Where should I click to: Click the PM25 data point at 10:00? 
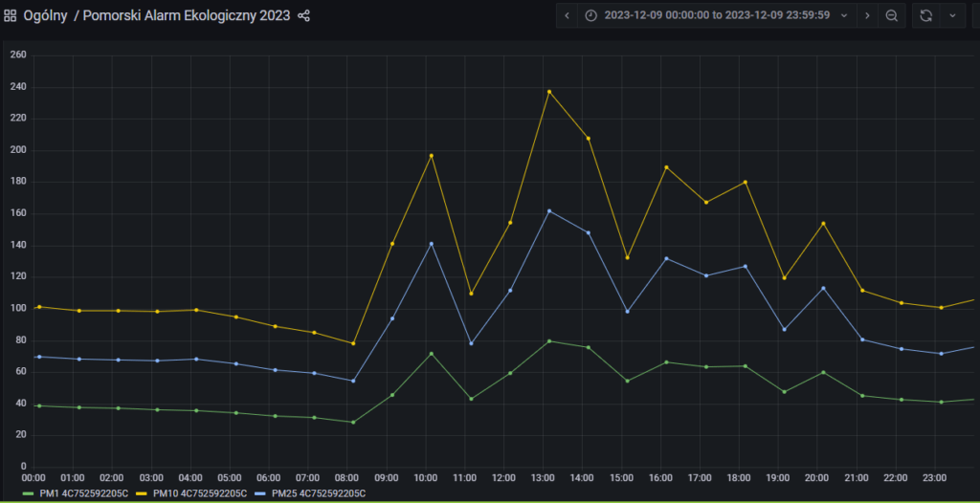[431, 244]
